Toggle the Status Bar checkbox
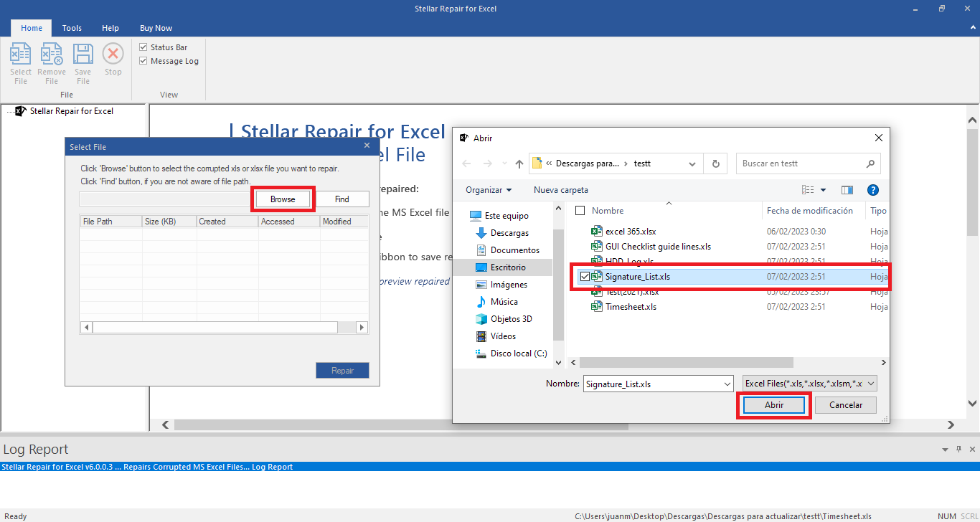Image resolution: width=980 pixels, height=522 pixels. [x=143, y=47]
